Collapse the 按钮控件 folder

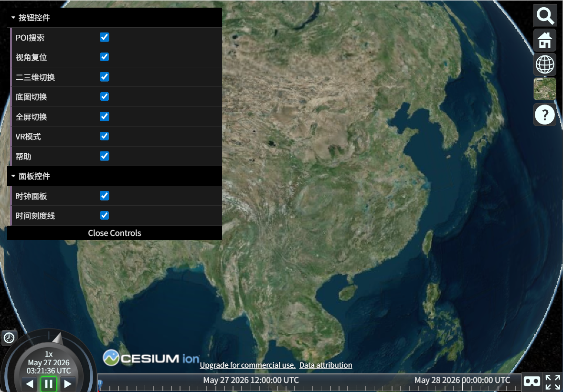click(x=115, y=18)
